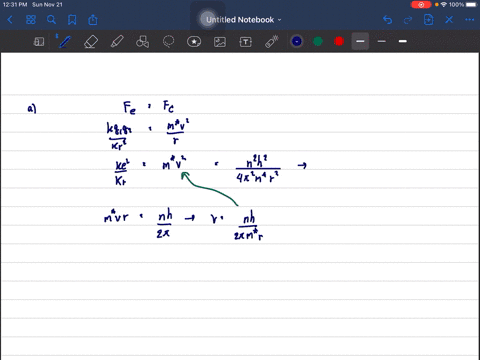
Task: Tap the 12:31 PM clock
Action: click(15, 5)
